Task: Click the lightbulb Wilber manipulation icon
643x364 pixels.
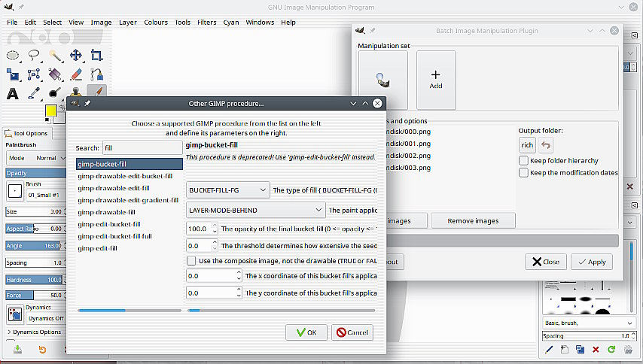Action: pyautogui.click(x=383, y=80)
